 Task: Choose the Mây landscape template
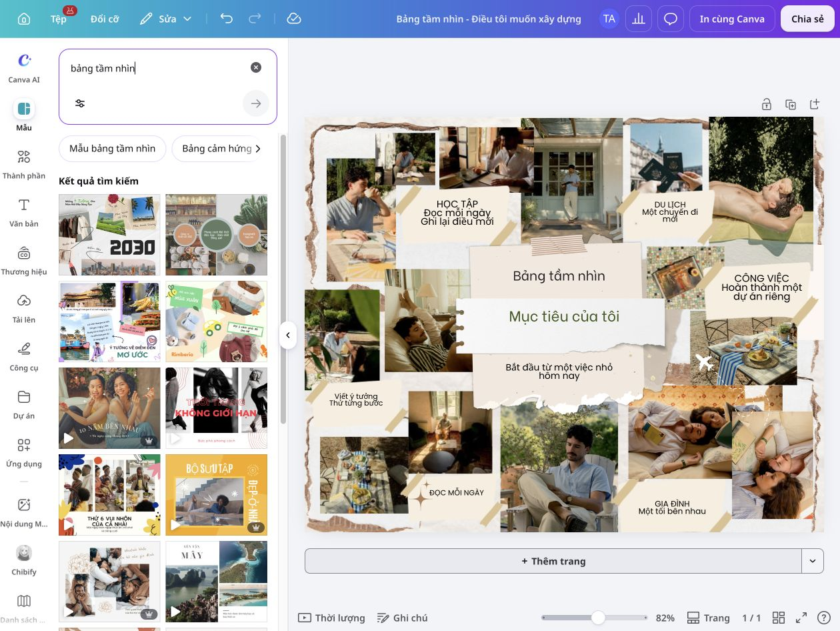(x=217, y=582)
